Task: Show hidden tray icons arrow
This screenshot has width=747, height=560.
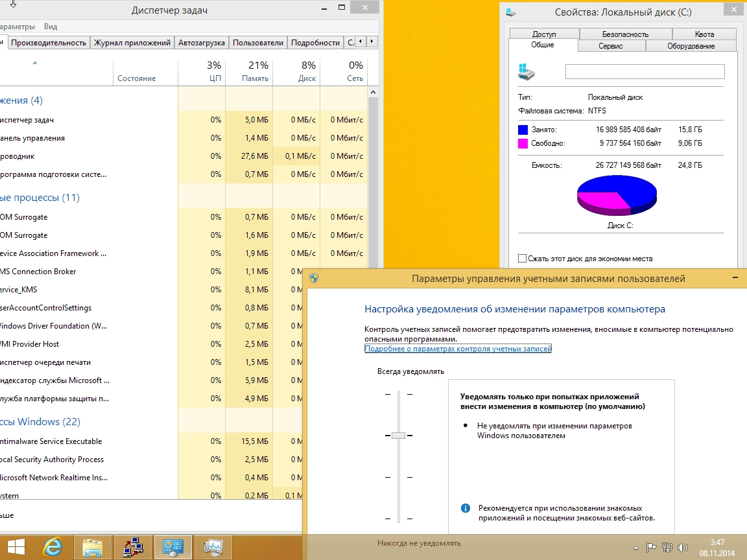Action: [x=635, y=548]
